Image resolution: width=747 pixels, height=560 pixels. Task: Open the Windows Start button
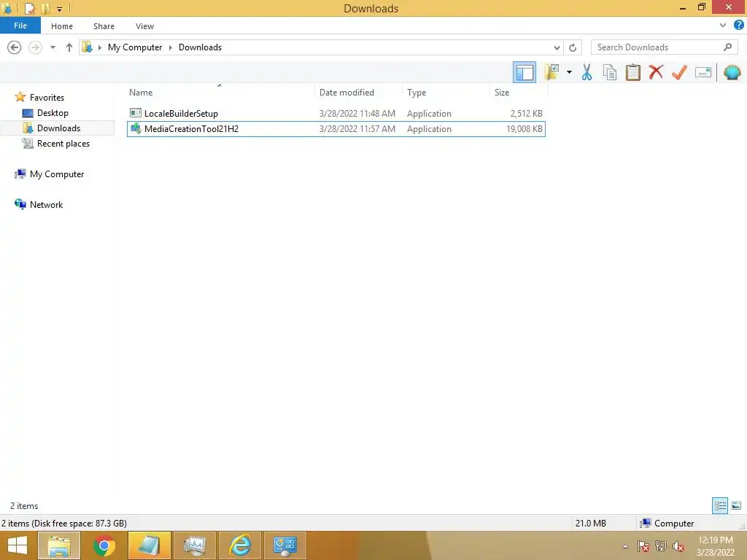18,545
